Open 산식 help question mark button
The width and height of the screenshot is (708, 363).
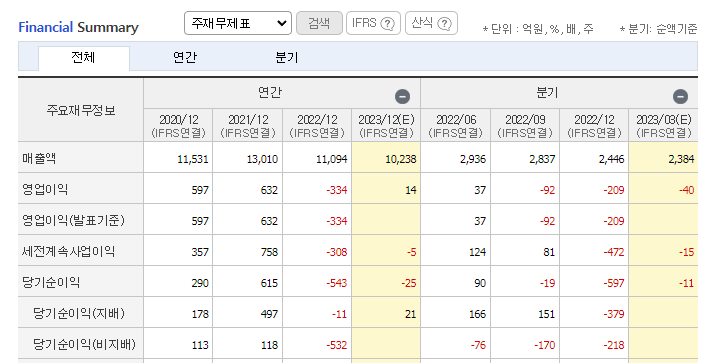432,23
